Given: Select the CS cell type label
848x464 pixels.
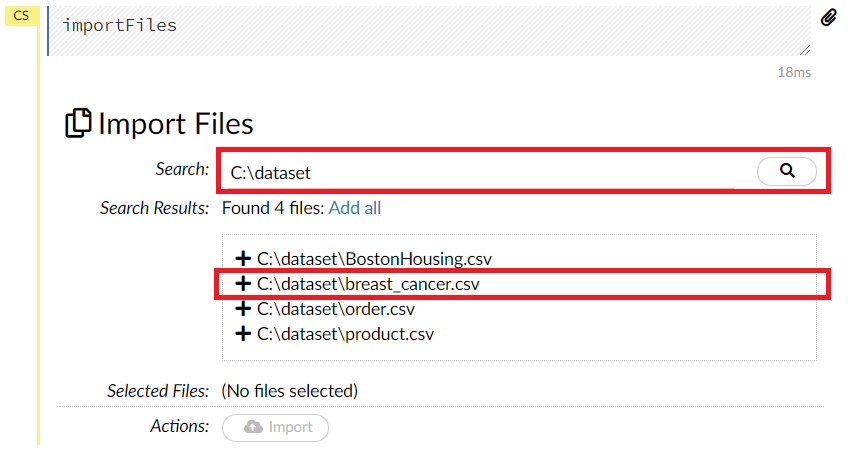Looking at the screenshot, I should pos(20,15).
